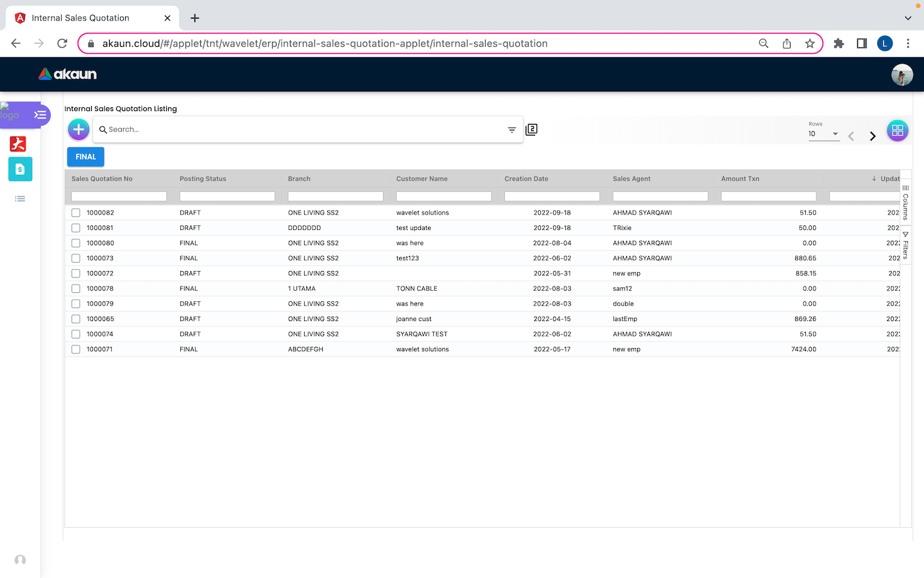Screen dimensions: 924x578
Task: Open the red PDF-style sidebar icon
Action: (18, 144)
